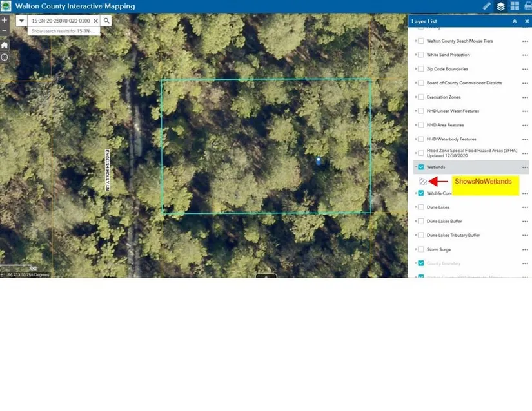Image resolution: width=532 pixels, height=411 pixels.
Task: Run search with magnifying glass button
Action: 107,21
